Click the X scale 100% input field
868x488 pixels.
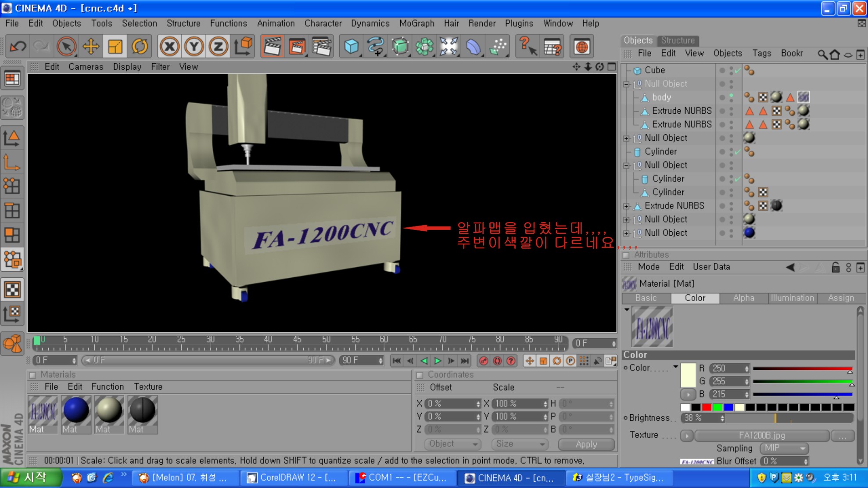click(519, 404)
